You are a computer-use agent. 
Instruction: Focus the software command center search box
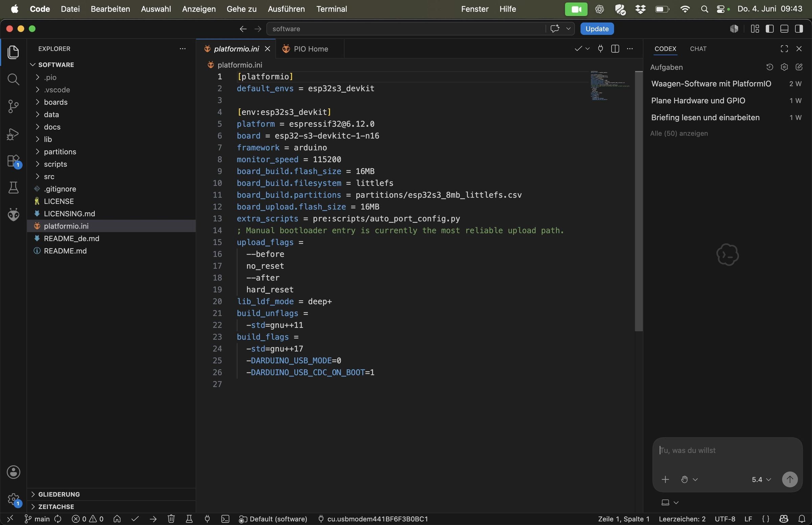pos(406,29)
